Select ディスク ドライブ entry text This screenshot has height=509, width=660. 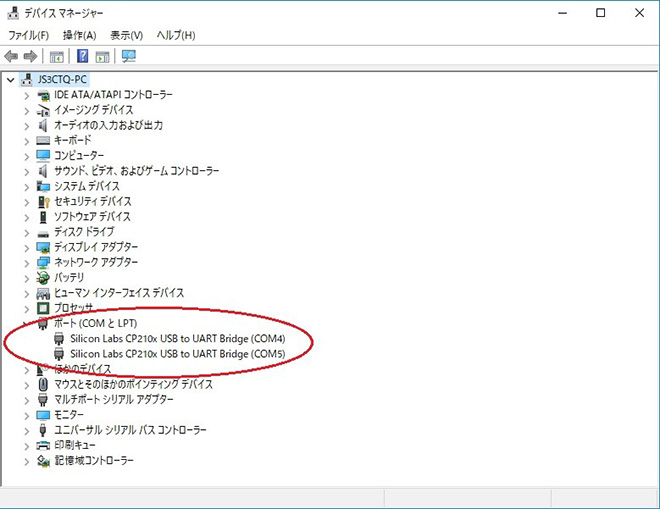[x=84, y=232]
